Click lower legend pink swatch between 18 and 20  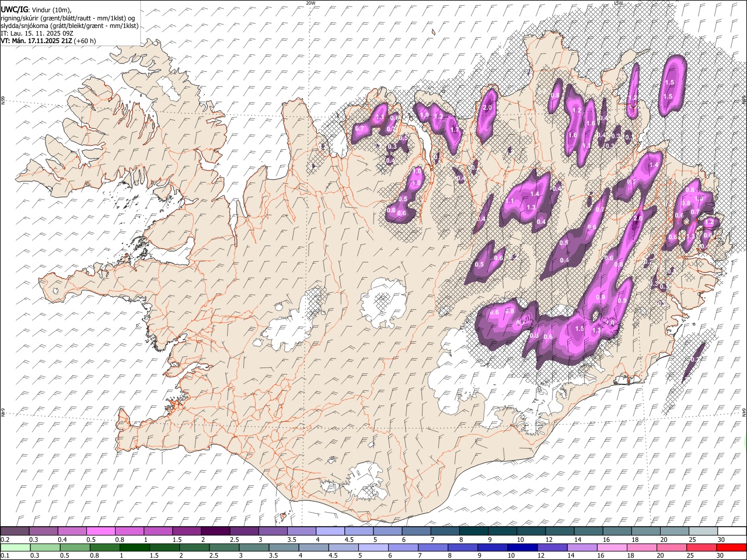point(641,547)
